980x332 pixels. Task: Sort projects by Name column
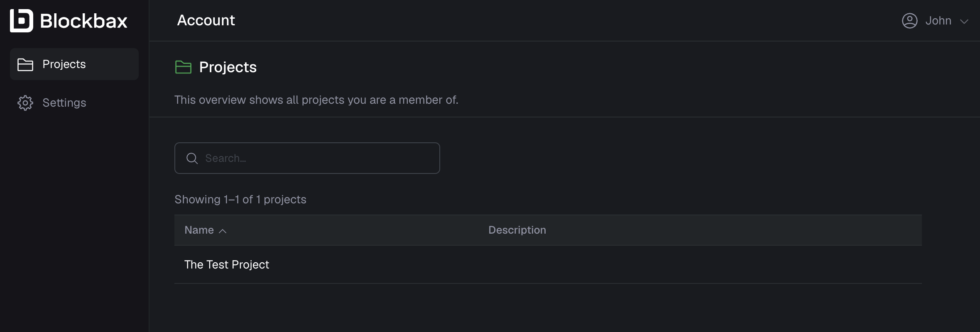199,230
